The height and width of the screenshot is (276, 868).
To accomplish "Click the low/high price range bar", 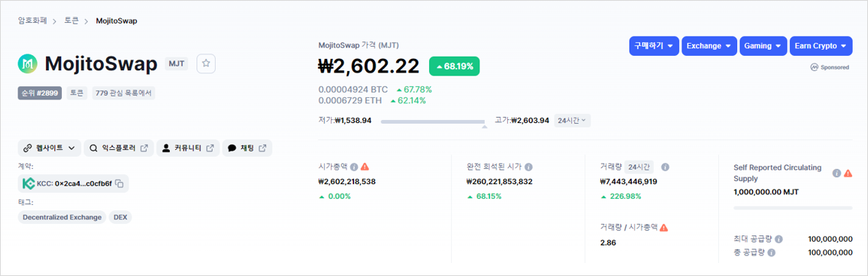I will click(x=434, y=122).
